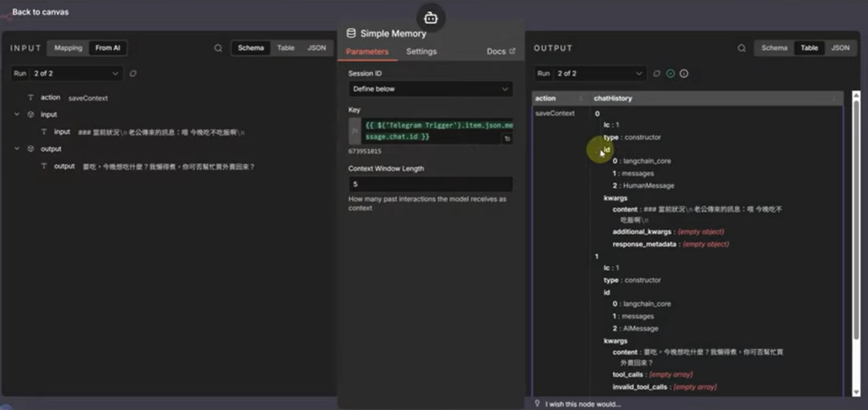Screen dimensions: 868x410
Task: Switch the INPUT panel to Table view
Action: [x=286, y=48]
